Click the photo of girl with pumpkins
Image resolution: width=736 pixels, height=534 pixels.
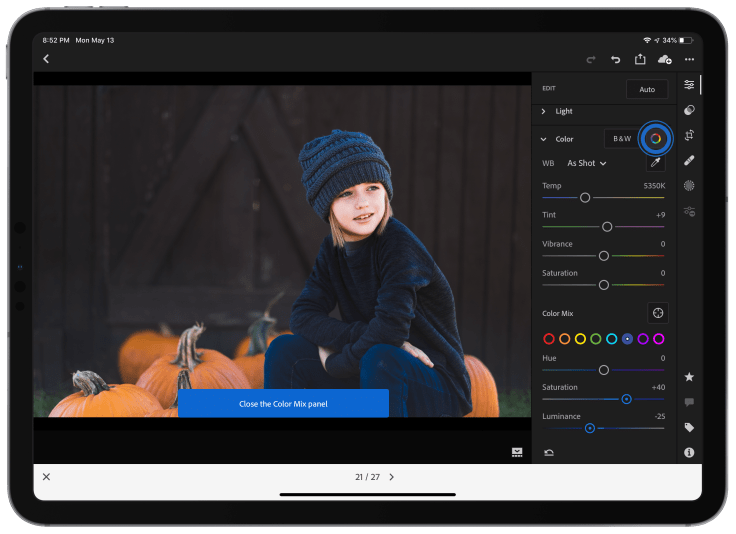point(282,251)
